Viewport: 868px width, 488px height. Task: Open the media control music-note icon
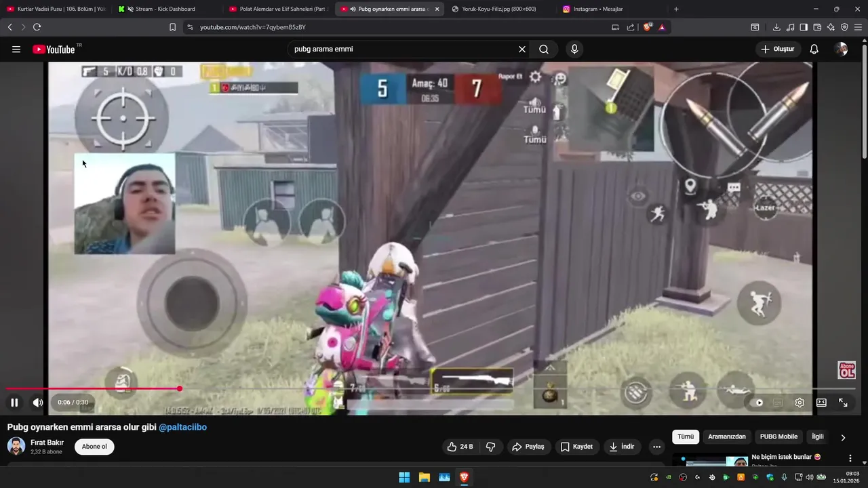click(790, 27)
